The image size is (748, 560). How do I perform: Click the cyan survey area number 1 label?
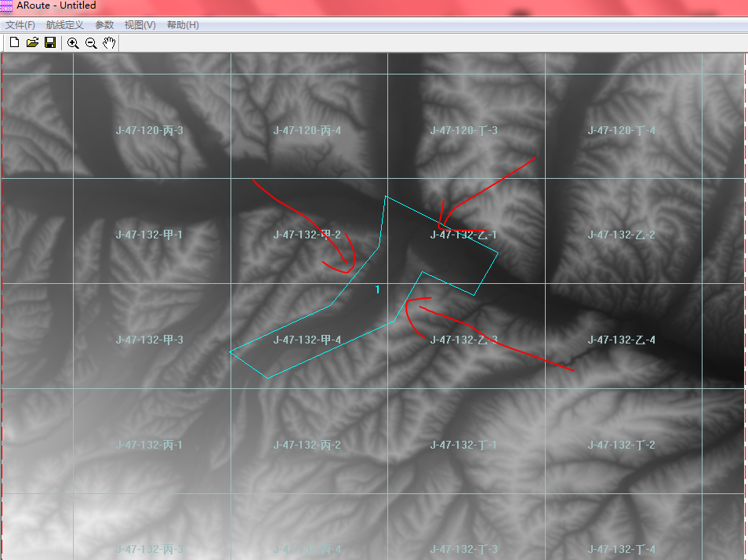[377, 289]
